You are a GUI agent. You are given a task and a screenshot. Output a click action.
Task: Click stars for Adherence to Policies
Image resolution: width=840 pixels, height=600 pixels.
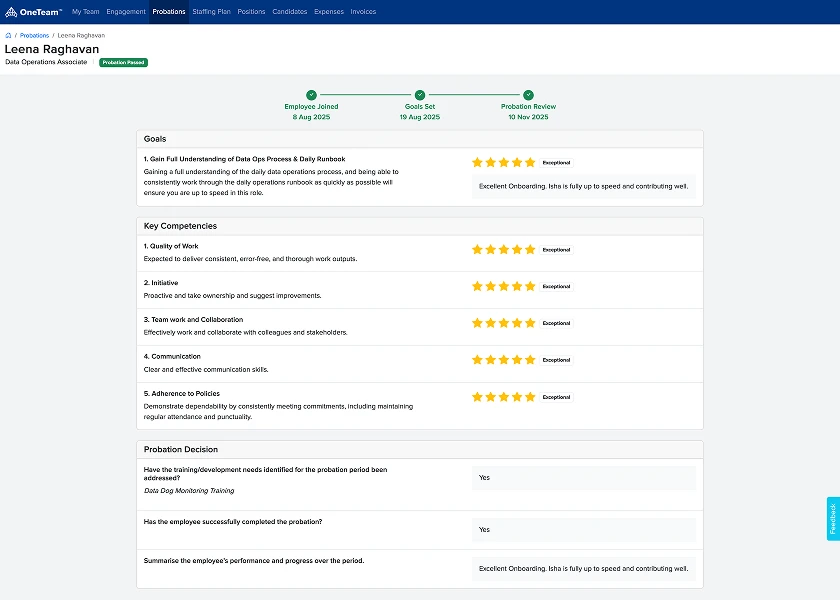coord(503,397)
